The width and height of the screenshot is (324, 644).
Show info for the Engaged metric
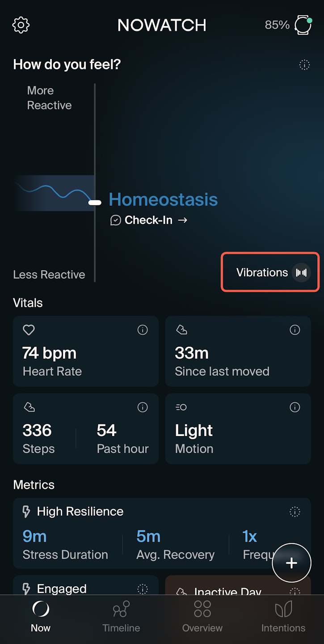pos(143,589)
